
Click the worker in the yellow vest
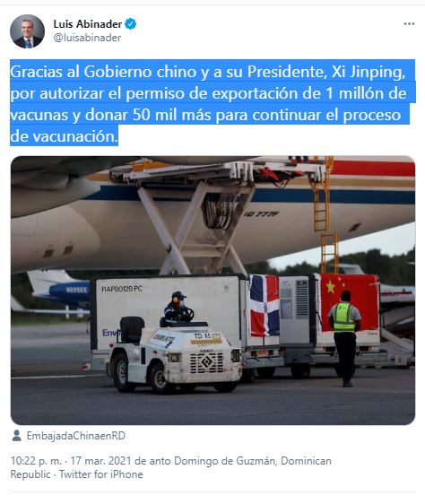point(344,338)
